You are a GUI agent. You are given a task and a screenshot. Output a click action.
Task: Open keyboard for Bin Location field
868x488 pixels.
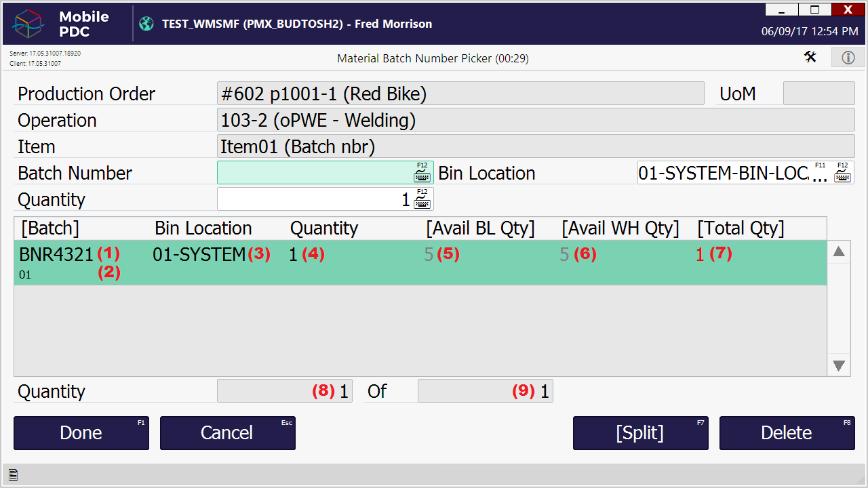pyautogui.click(x=842, y=174)
